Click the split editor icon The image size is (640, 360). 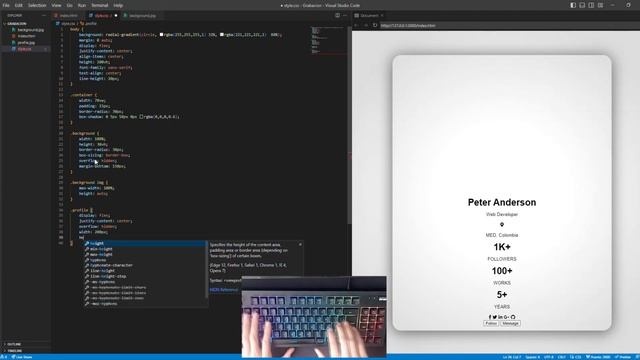338,16
